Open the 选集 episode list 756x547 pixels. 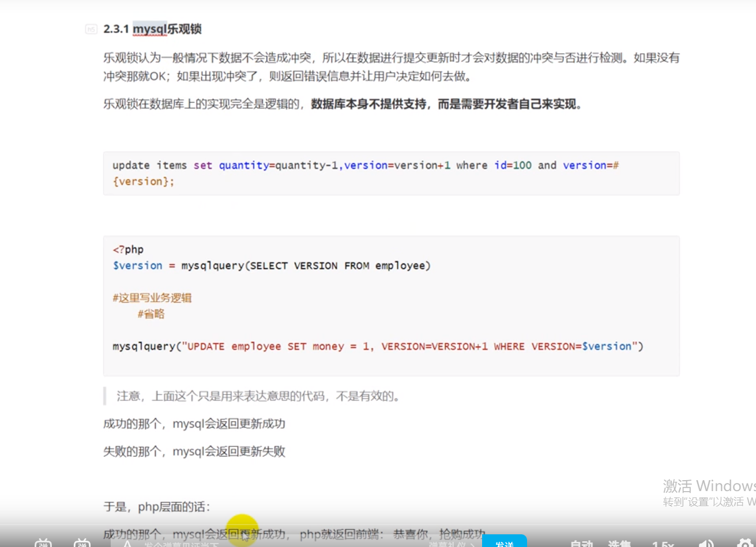pyautogui.click(x=619, y=543)
